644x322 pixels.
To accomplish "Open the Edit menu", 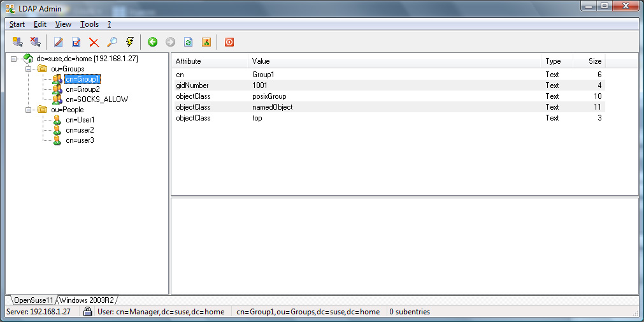I will 40,24.
